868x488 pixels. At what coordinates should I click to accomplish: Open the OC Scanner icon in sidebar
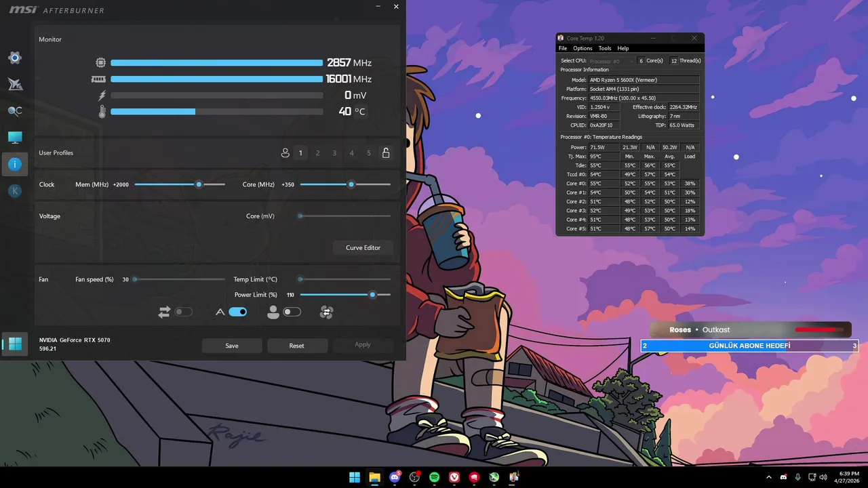point(15,111)
